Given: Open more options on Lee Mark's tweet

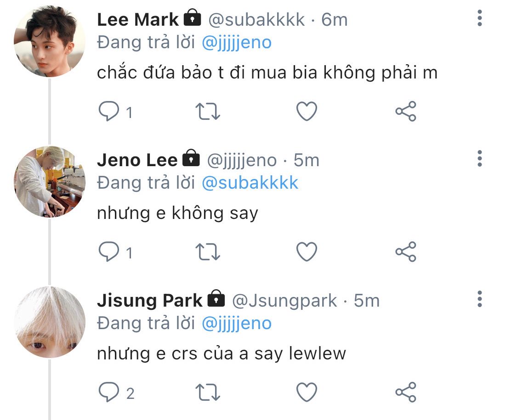Looking at the screenshot, I should tap(480, 18).
